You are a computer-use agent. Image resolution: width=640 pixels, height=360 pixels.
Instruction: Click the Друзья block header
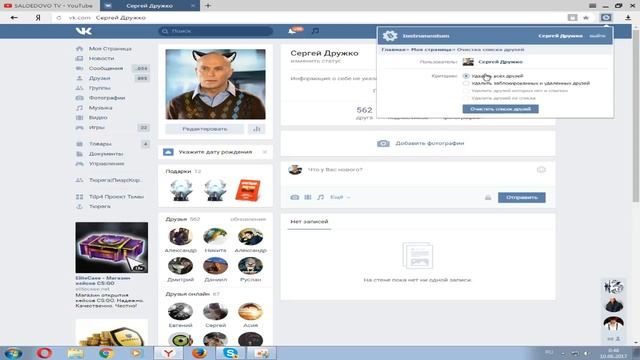pos(176,219)
